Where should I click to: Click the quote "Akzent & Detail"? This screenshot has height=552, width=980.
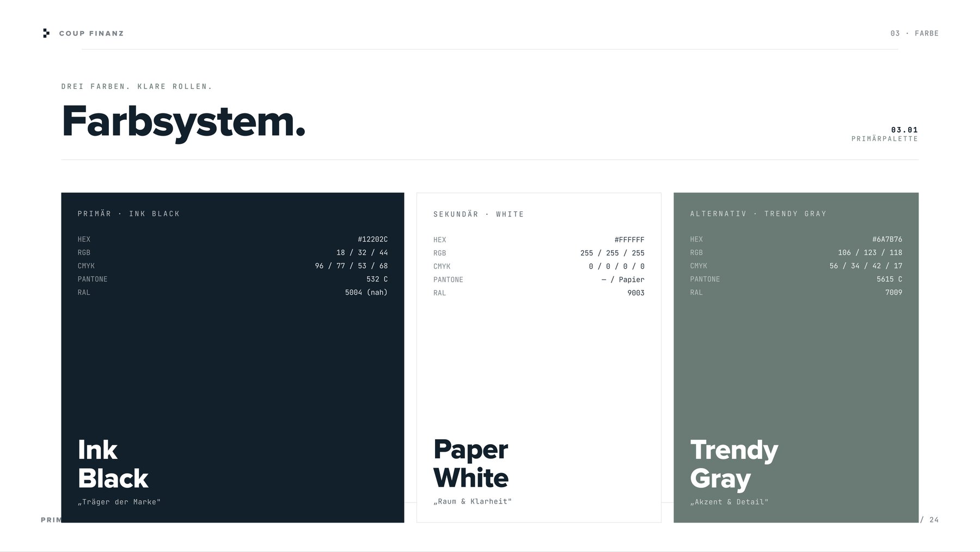coord(730,502)
